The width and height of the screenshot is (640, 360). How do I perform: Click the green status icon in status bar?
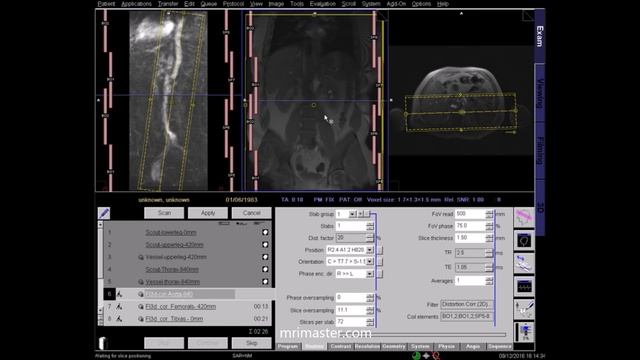416,356
